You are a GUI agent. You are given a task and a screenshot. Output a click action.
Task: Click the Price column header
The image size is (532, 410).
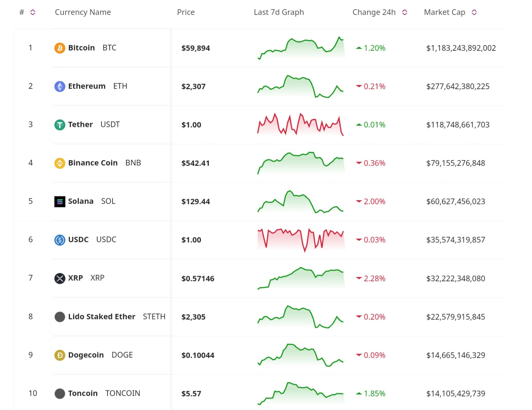pyautogui.click(x=186, y=12)
